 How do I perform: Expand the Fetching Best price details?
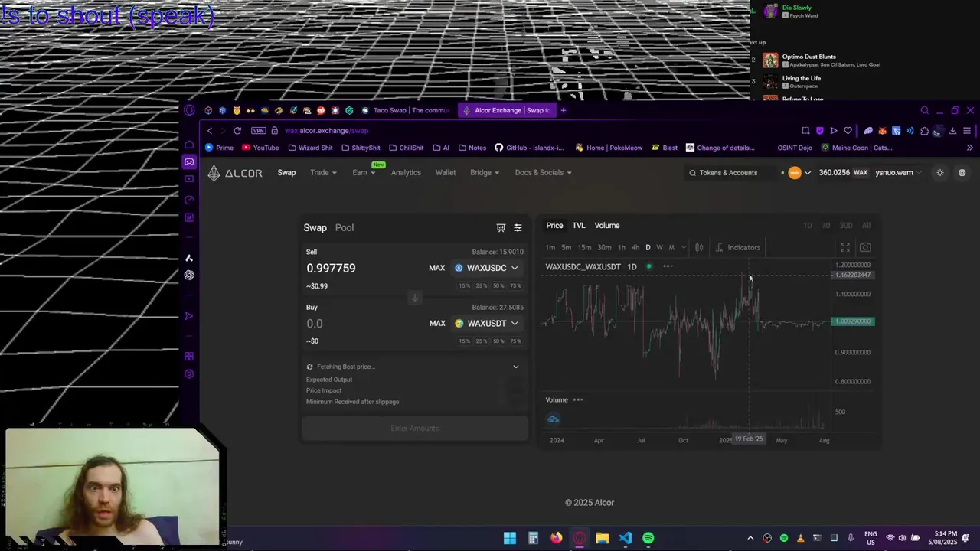coord(515,367)
